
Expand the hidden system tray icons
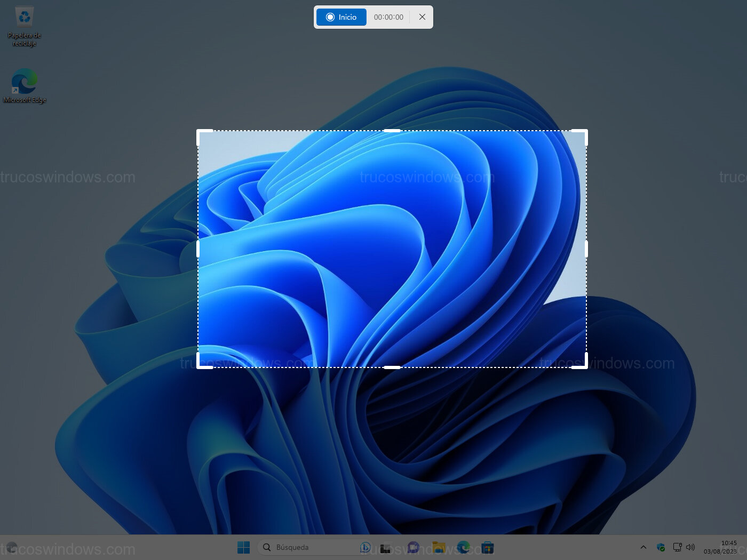643,547
